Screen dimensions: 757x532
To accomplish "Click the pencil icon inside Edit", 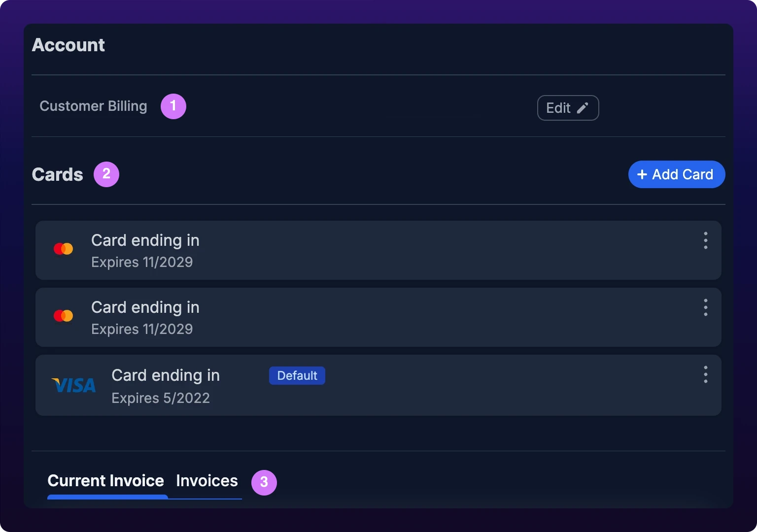I will pos(583,108).
